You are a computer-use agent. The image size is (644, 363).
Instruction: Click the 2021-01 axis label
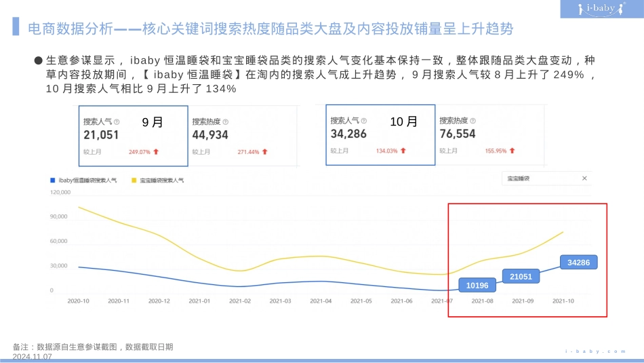click(x=199, y=301)
